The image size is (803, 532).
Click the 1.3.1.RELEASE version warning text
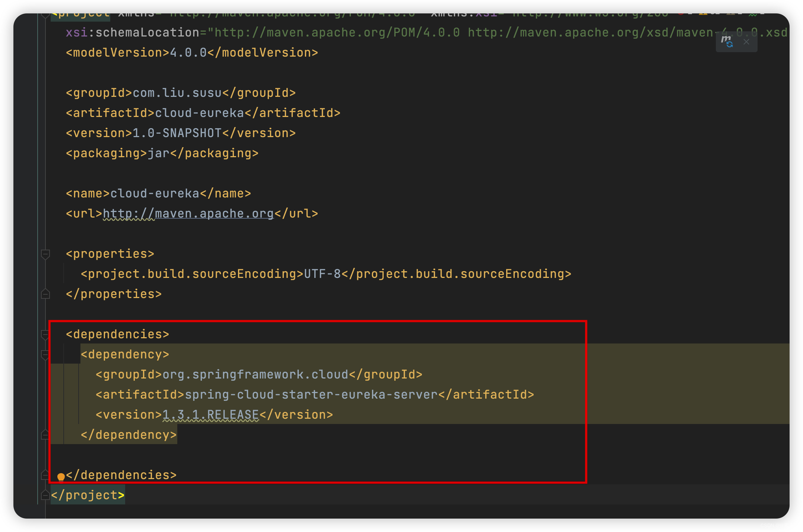coord(211,415)
